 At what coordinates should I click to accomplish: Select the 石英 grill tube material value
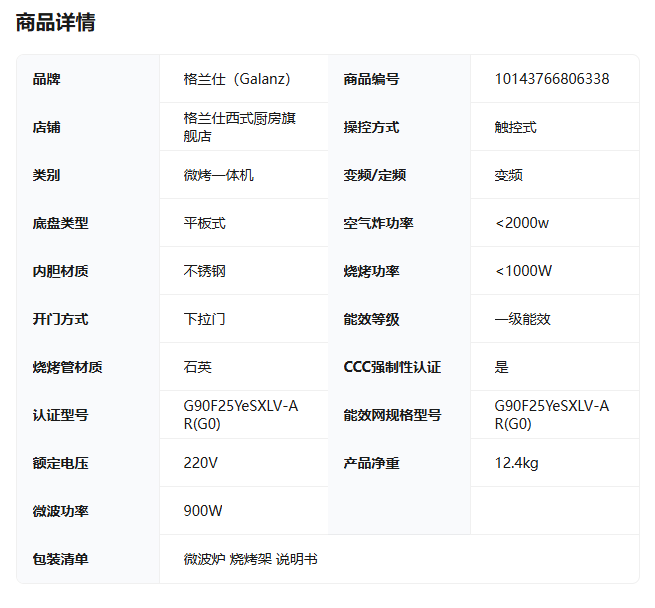[x=197, y=367]
